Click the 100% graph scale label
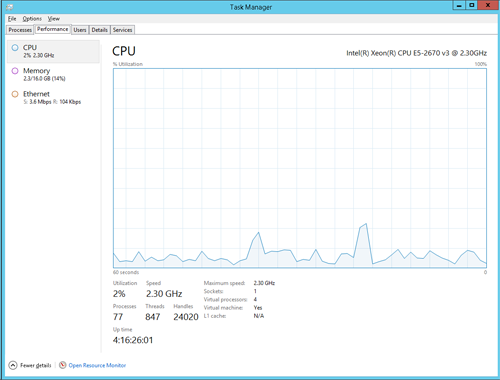This screenshot has height=380, width=500. (x=481, y=64)
